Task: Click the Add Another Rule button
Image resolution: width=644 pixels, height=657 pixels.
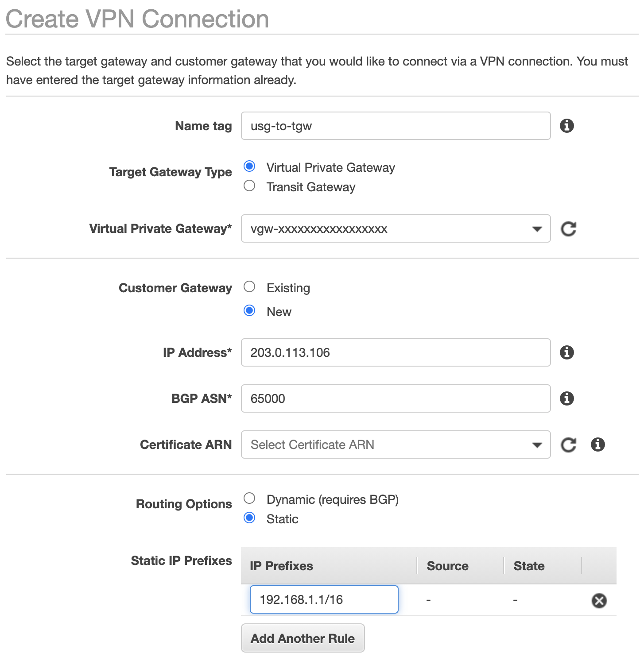Action: click(x=303, y=638)
